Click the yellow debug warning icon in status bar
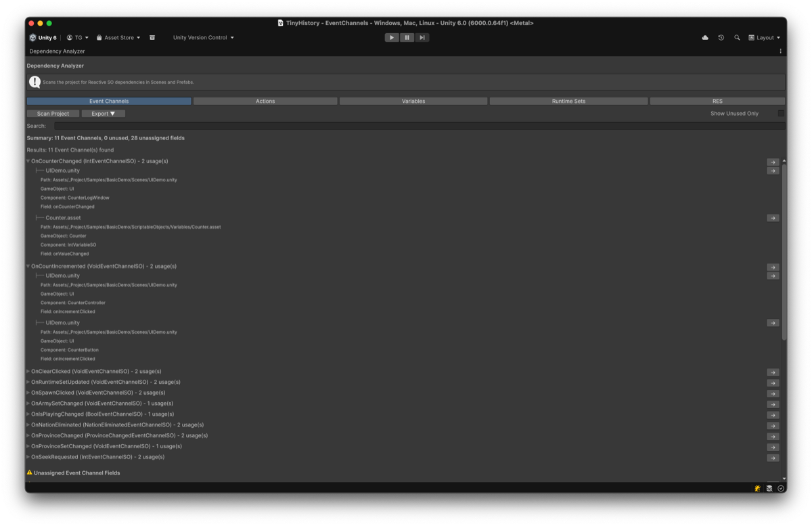 tap(757, 488)
